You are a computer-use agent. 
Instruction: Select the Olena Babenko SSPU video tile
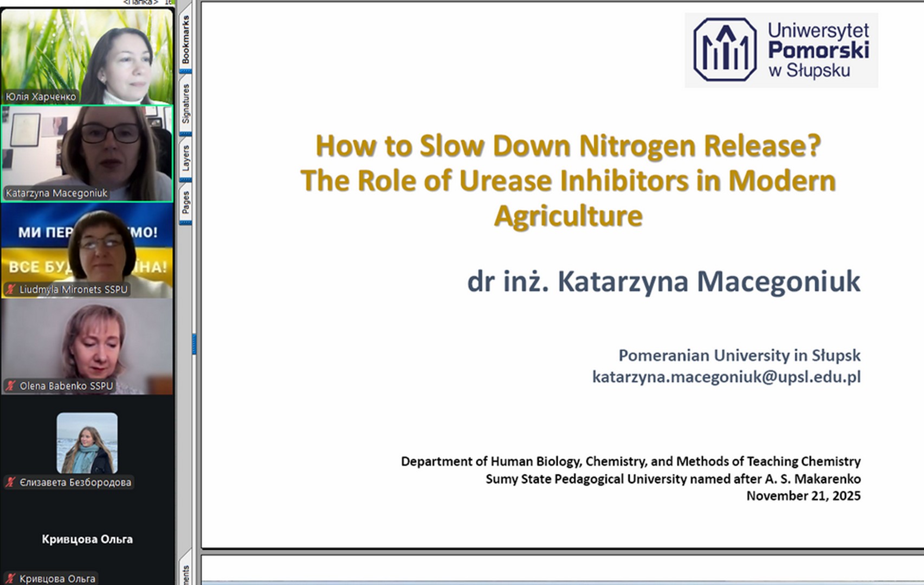tap(87, 346)
